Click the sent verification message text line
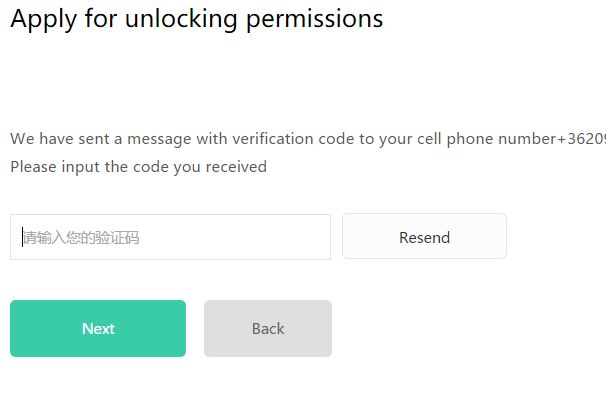Viewport: 606px width, 394px height. click(x=308, y=139)
